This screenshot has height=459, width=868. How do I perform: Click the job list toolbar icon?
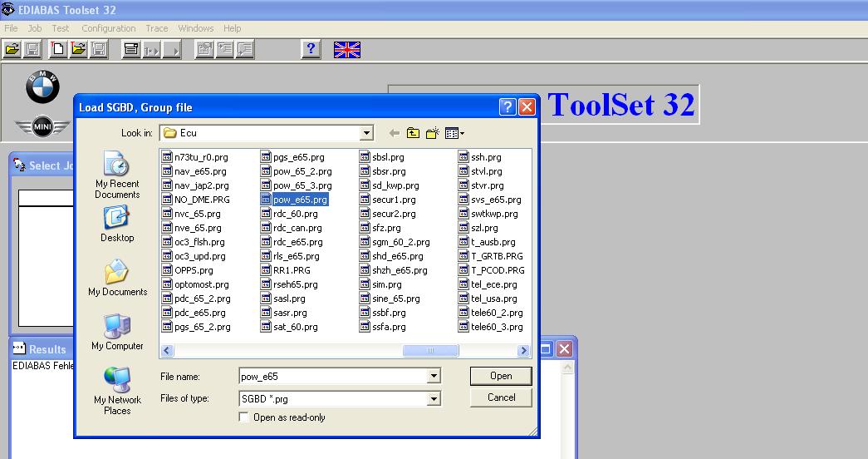[x=131, y=49]
